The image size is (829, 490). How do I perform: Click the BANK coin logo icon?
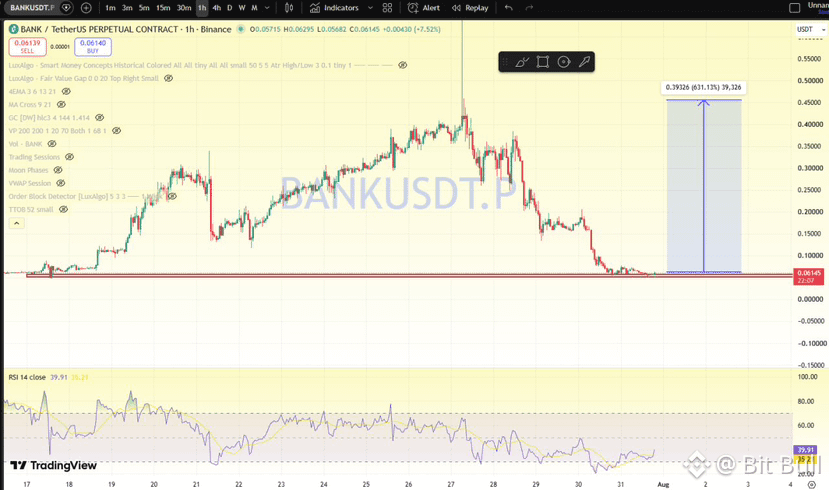pos(13,29)
